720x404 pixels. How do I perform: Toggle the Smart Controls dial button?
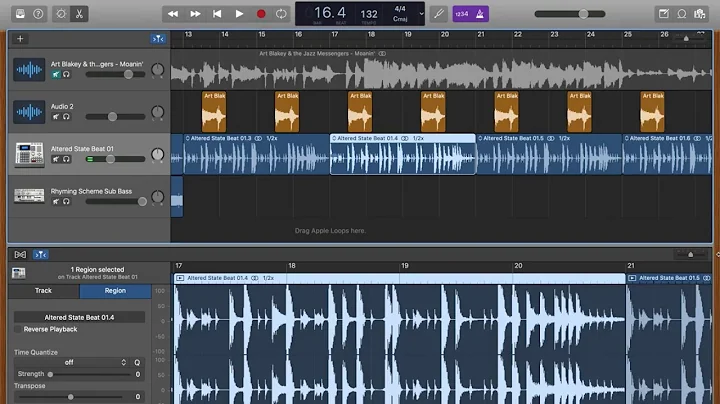pyautogui.click(x=61, y=14)
